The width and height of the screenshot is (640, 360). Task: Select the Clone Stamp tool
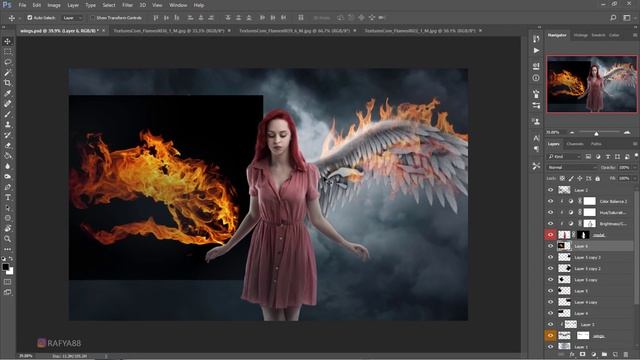point(8,124)
